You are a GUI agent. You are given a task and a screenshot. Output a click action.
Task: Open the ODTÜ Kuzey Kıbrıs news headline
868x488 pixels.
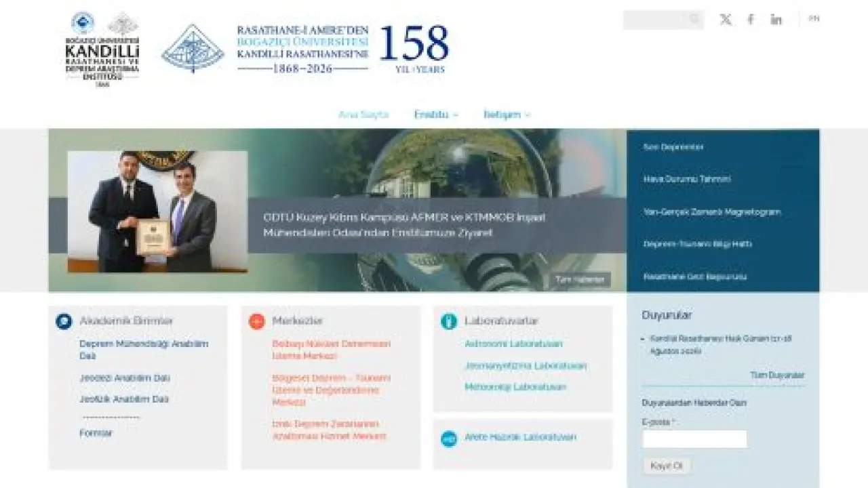[x=404, y=225]
